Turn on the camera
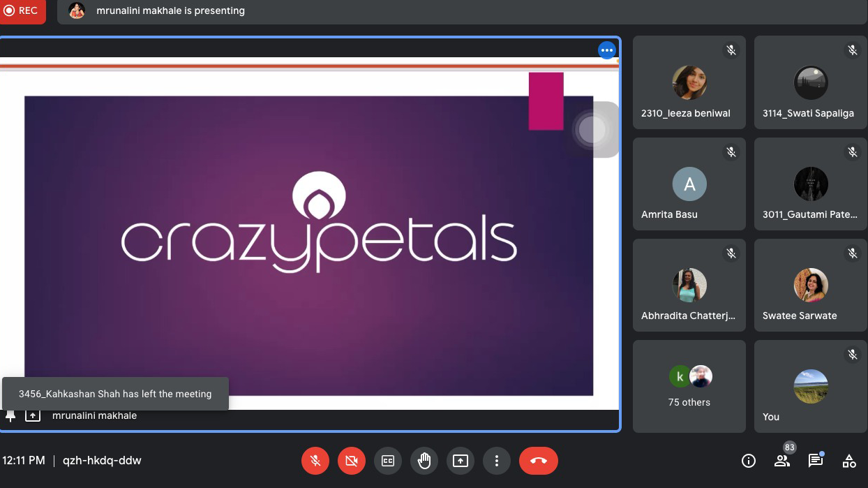 coord(352,461)
